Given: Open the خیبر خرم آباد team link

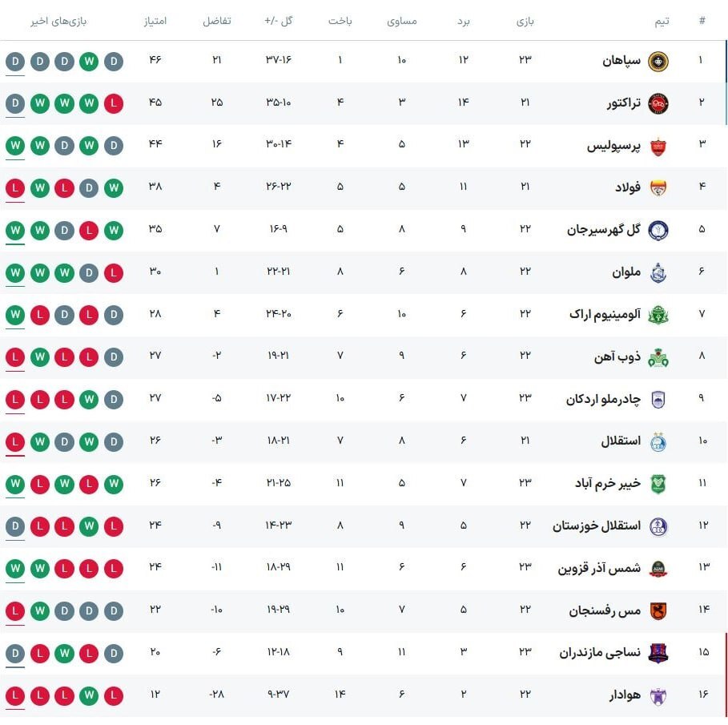Looking at the screenshot, I should [608, 484].
